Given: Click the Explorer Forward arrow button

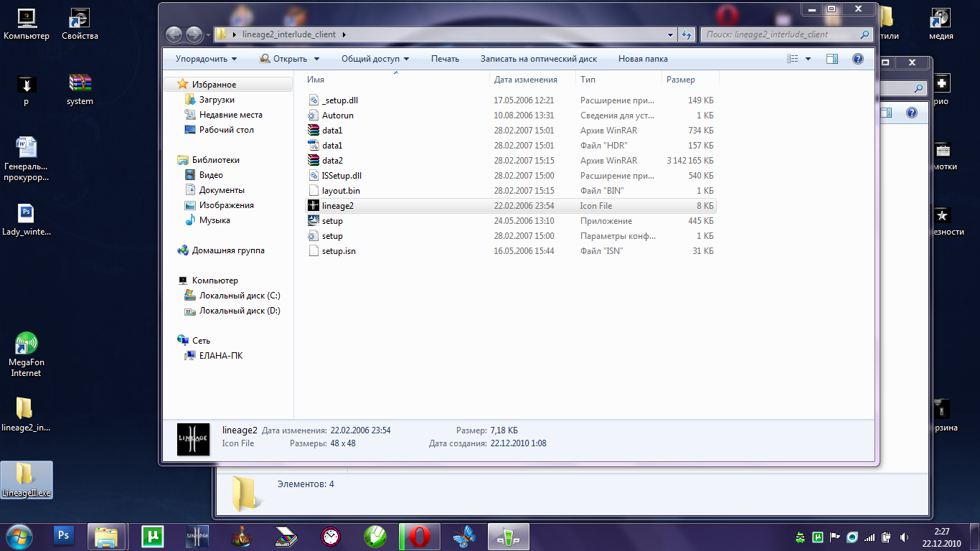Looking at the screenshot, I should (x=194, y=34).
